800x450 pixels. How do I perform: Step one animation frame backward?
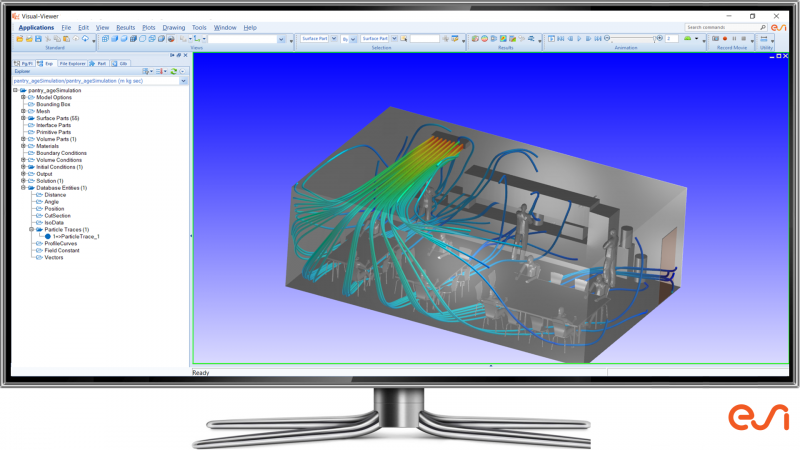[570, 39]
